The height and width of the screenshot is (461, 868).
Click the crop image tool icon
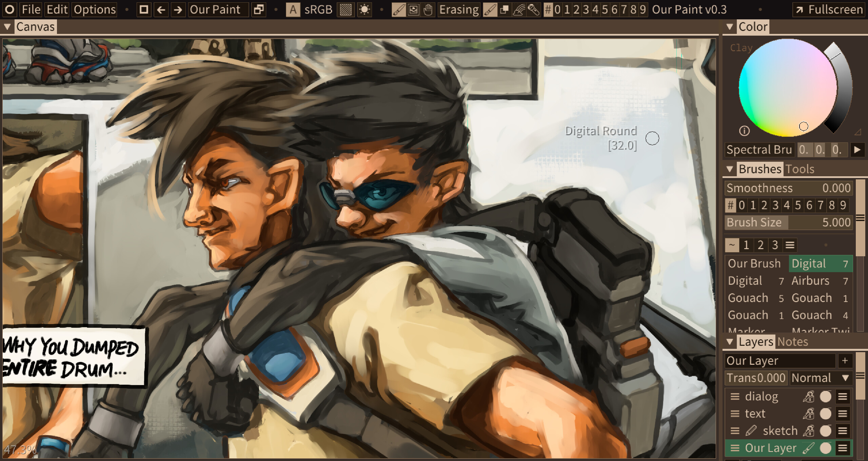click(x=413, y=9)
